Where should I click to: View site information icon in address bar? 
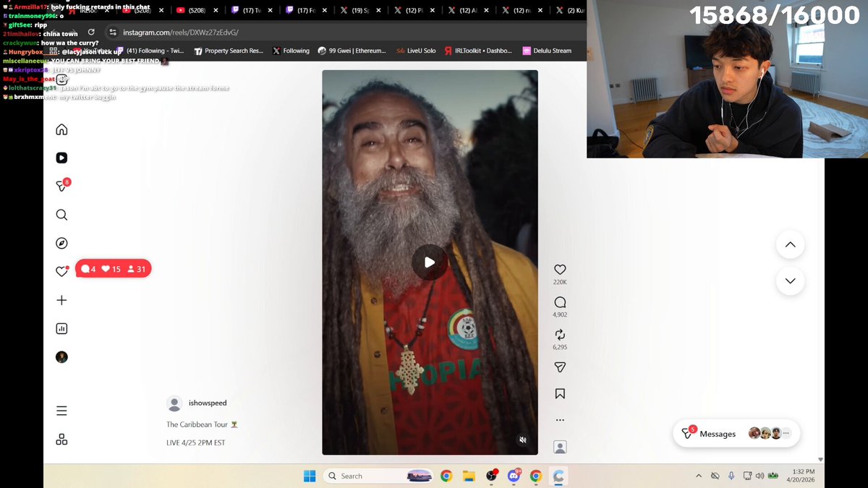click(x=112, y=33)
